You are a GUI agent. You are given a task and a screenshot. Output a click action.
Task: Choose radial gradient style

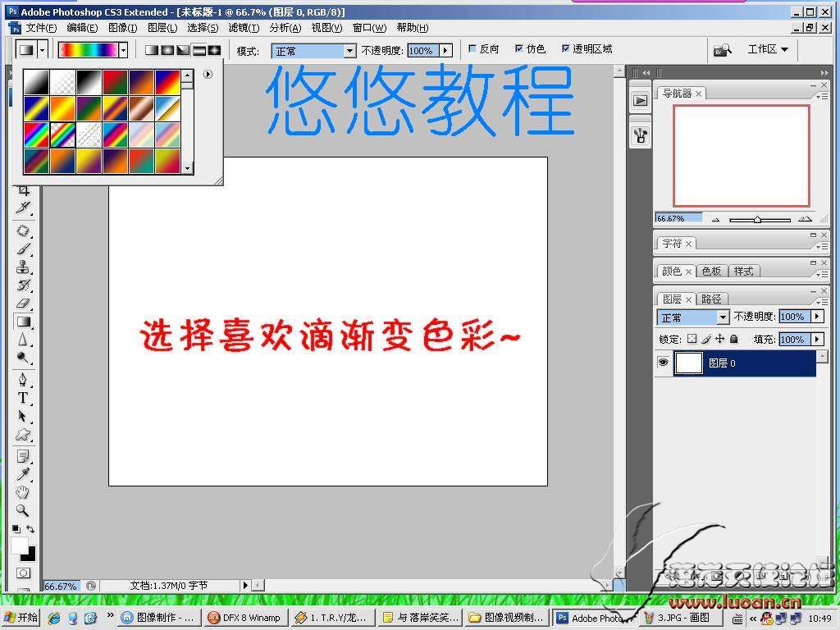167,50
